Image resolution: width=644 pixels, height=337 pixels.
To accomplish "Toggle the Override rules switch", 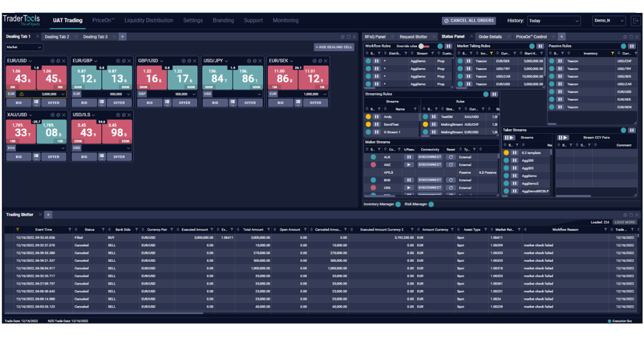I will pos(424,46).
